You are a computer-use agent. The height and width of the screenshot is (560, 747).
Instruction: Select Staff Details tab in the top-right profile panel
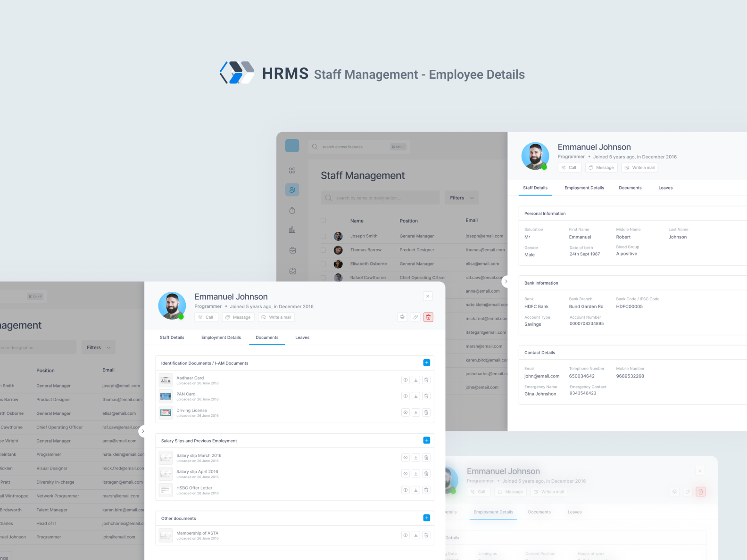[535, 188]
